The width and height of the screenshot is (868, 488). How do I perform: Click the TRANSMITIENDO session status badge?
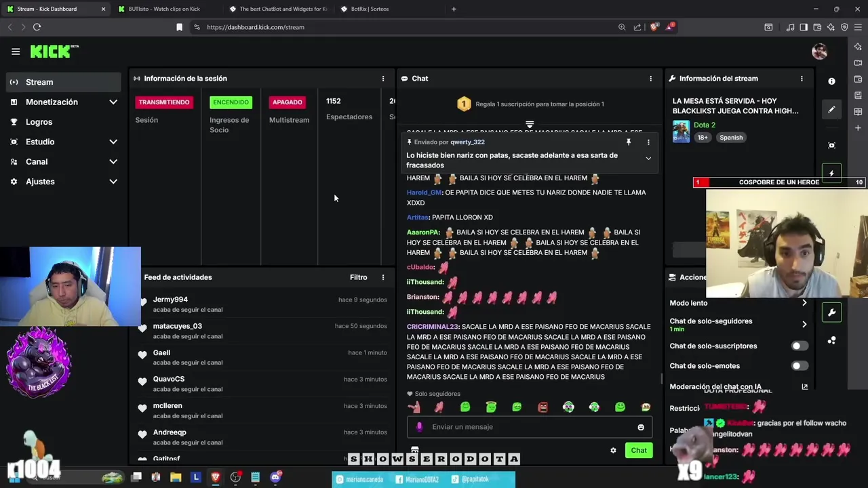point(164,102)
